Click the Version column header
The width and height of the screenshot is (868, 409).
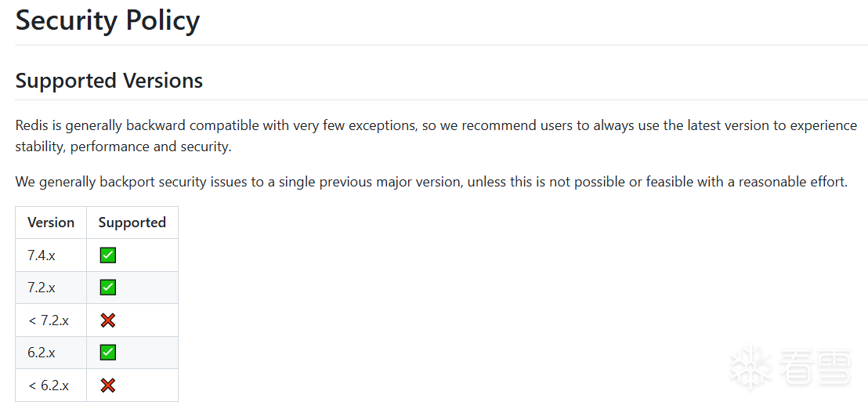coord(51,223)
